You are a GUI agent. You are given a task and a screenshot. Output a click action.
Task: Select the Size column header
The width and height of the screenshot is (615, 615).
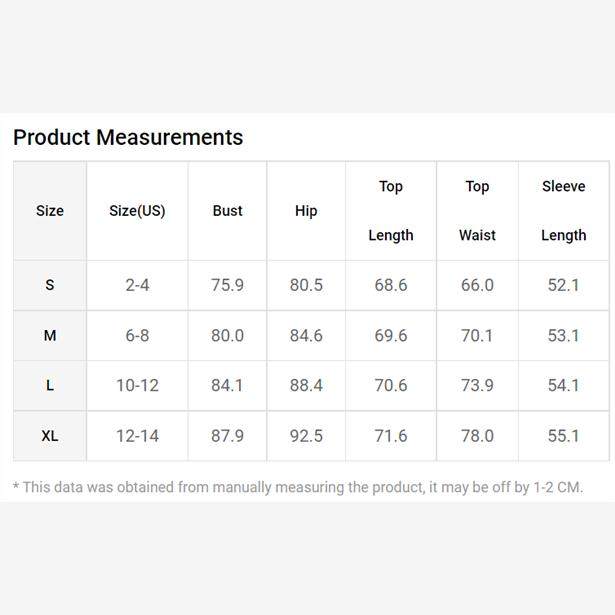50,211
